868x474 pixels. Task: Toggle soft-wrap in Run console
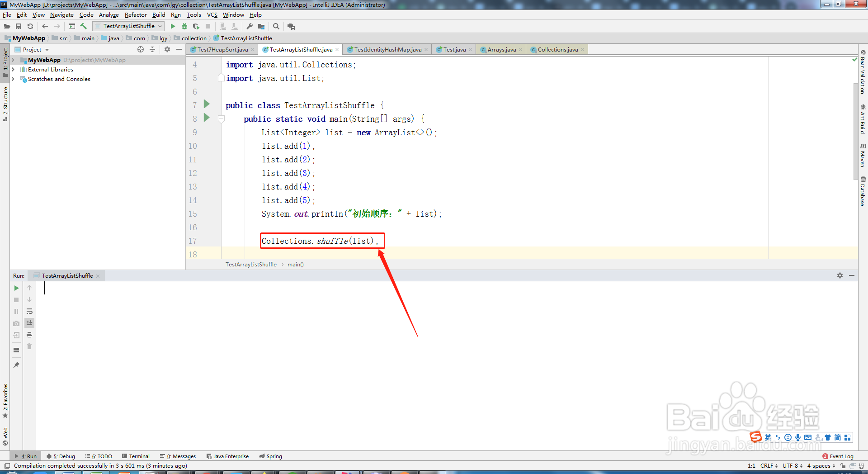(x=29, y=311)
